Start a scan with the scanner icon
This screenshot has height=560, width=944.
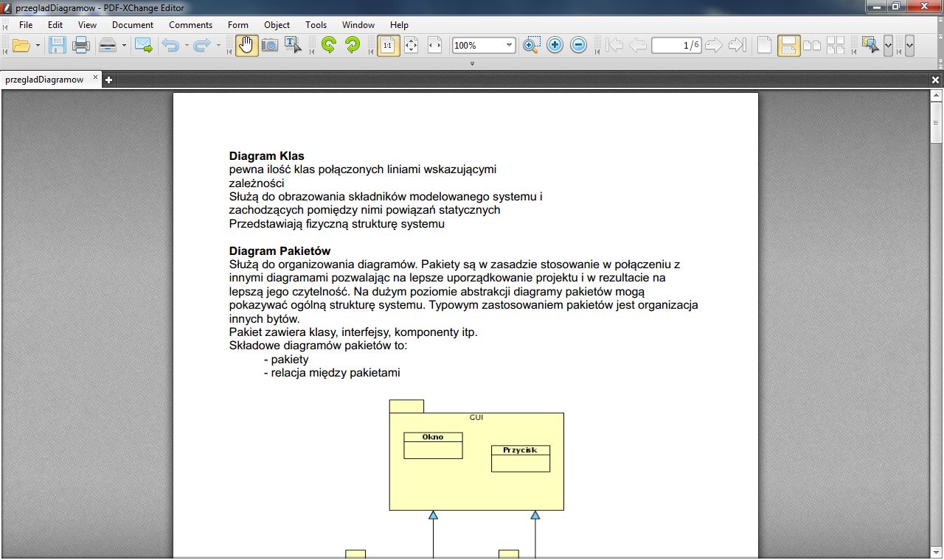pos(108,46)
